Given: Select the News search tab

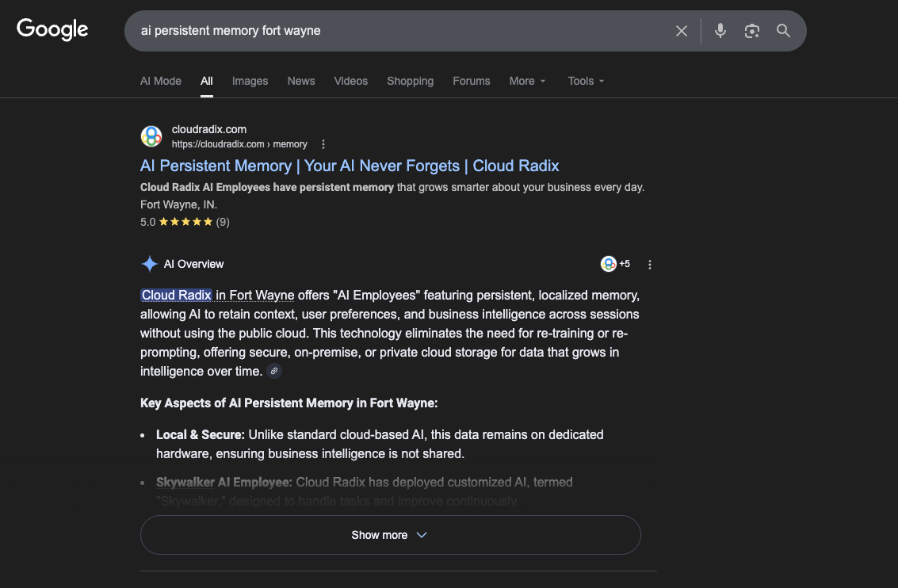Looking at the screenshot, I should point(300,81).
